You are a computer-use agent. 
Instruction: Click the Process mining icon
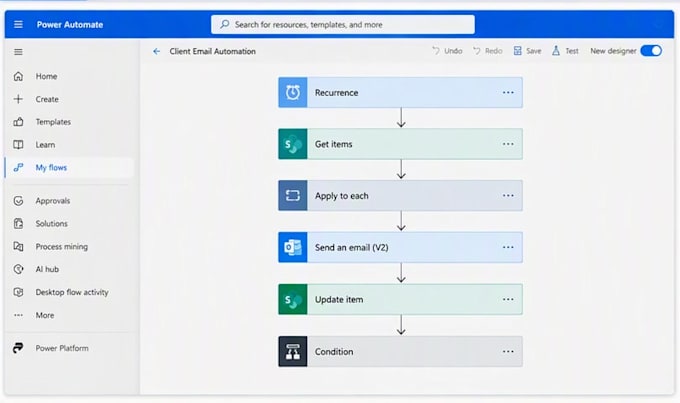pos(18,246)
